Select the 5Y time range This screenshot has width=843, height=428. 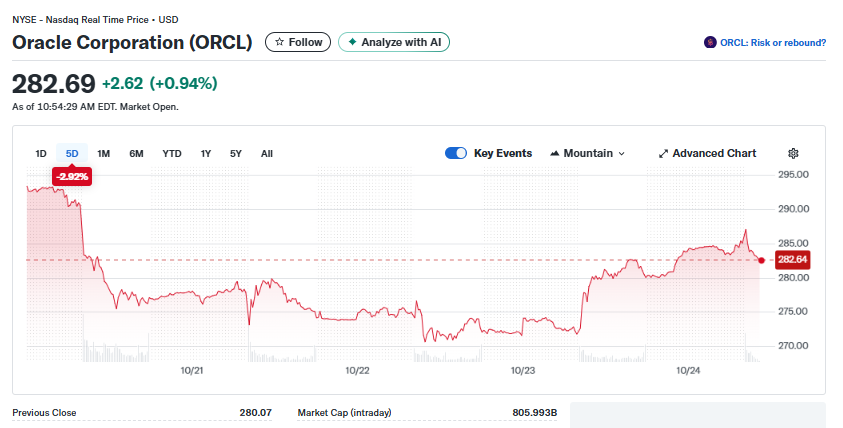[236, 154]
